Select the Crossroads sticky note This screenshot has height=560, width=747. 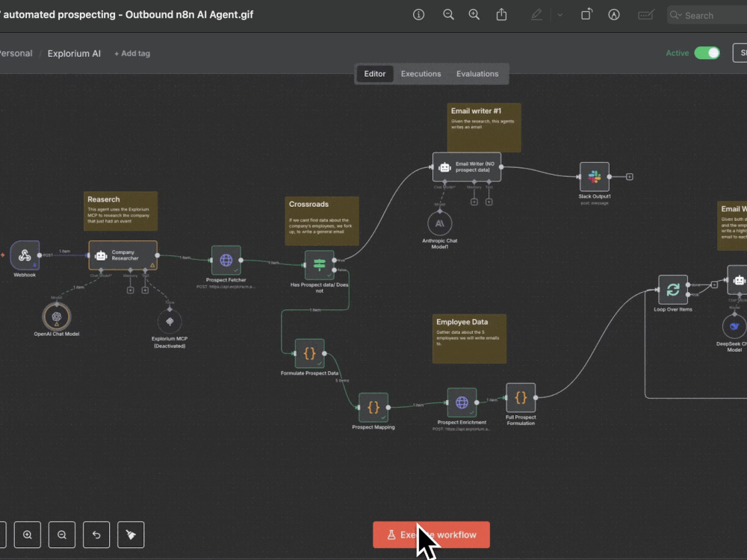322,221
